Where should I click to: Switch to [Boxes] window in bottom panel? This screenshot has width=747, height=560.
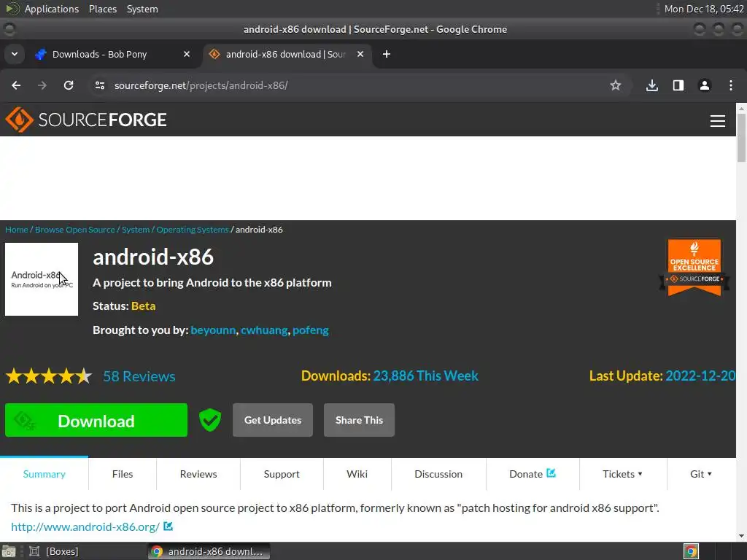coord(53,551)
